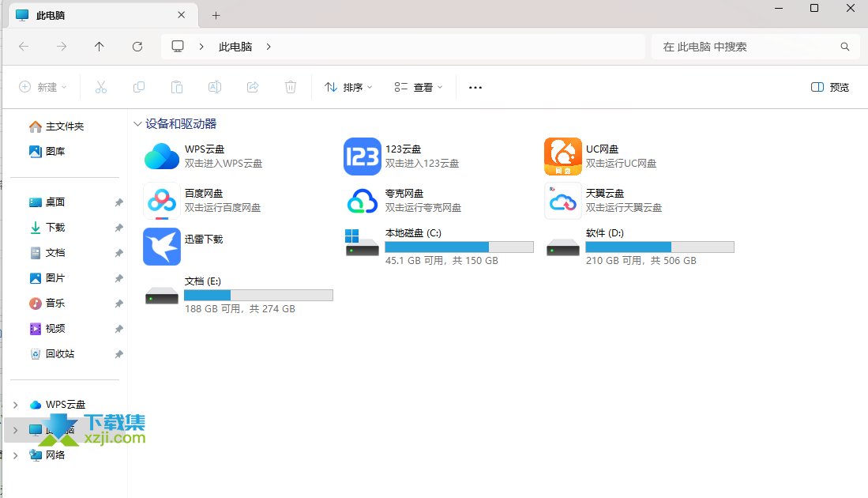Image resolution: width=868 pixels, height=498 pixels.
Task: Open 文档 in sidebar
Action: click(47, 253)
